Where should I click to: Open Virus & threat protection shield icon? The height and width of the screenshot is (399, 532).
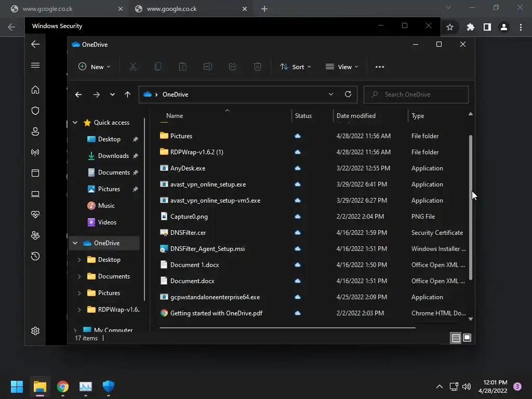[35, 111]
